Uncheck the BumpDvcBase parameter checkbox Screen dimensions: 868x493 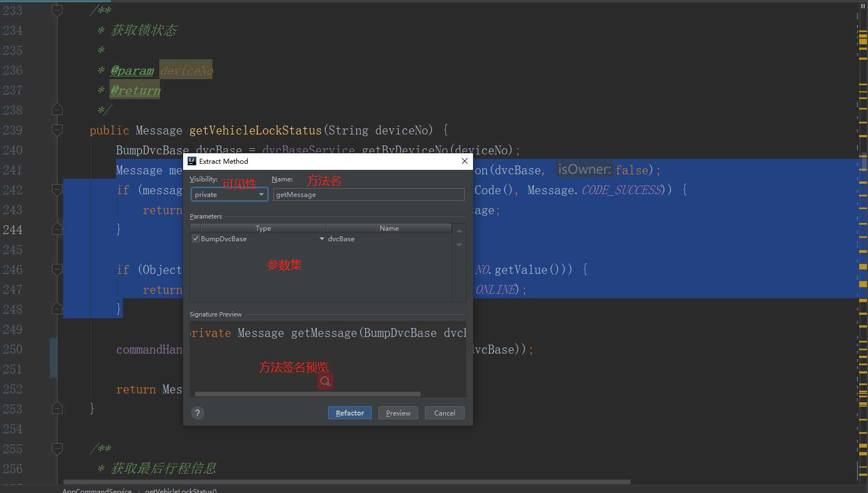click(196, 238)
